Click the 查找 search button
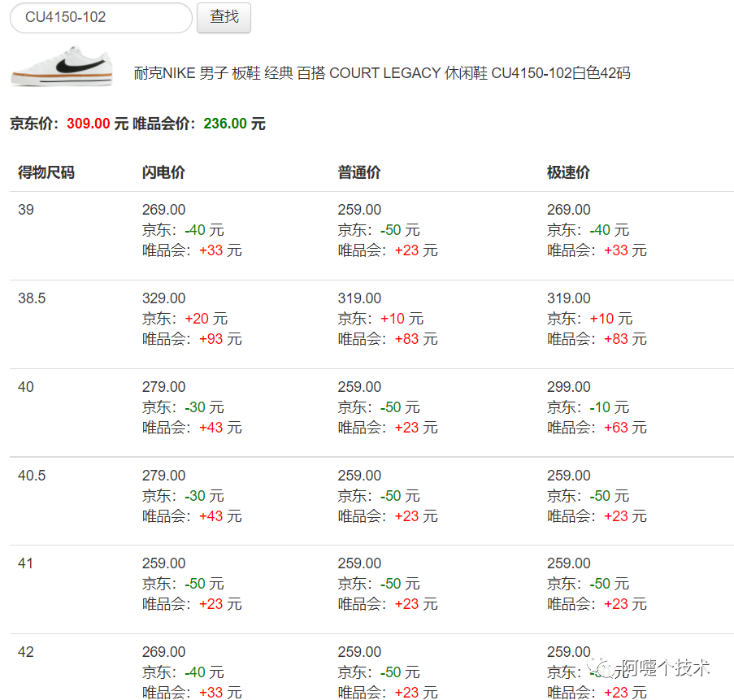 pos(224,17)
